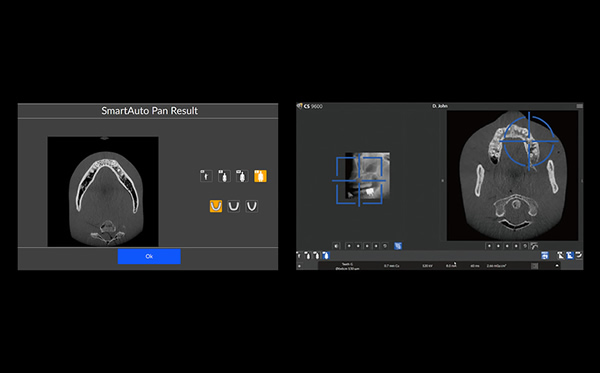Click the curved arch icon below axial view
This screenshot has height=373, width=600.
[x=534, y=246]
